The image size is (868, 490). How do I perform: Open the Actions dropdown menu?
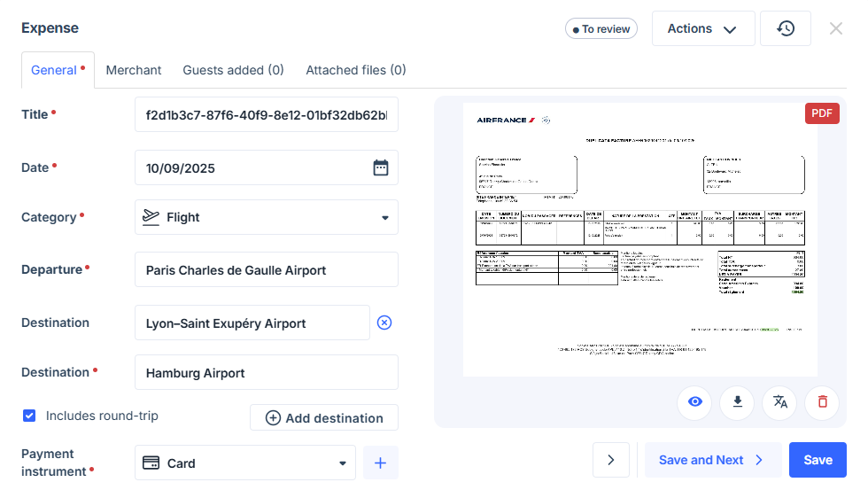tap(702, 28)
